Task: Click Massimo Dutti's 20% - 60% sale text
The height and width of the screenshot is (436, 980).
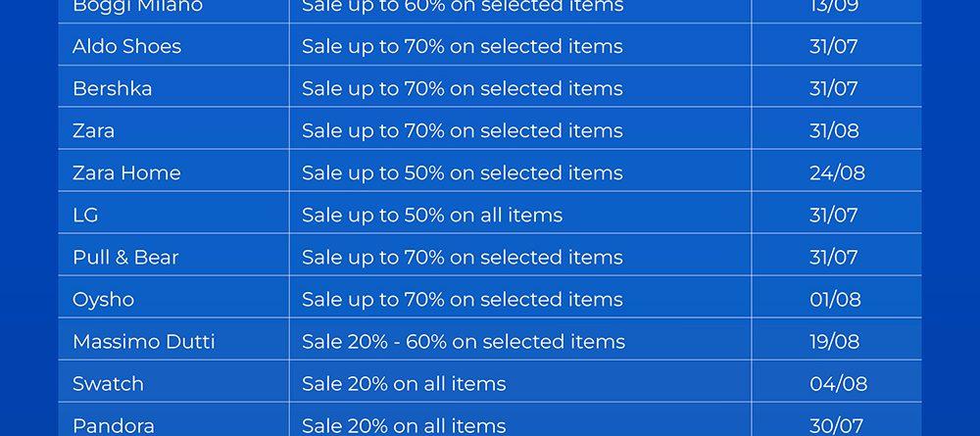Action: tap(463, 341)
